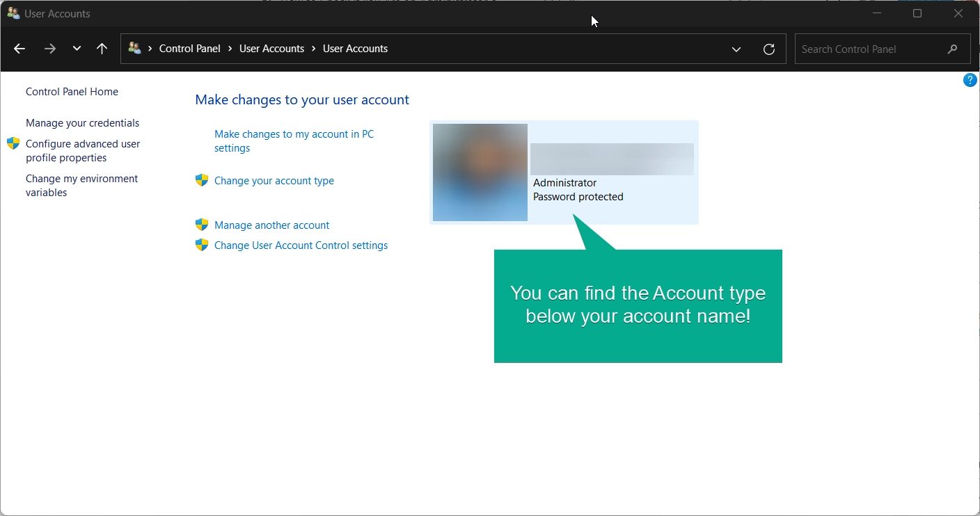Click the Administrator account type text

pyautogui.click(x=564, y=183)
